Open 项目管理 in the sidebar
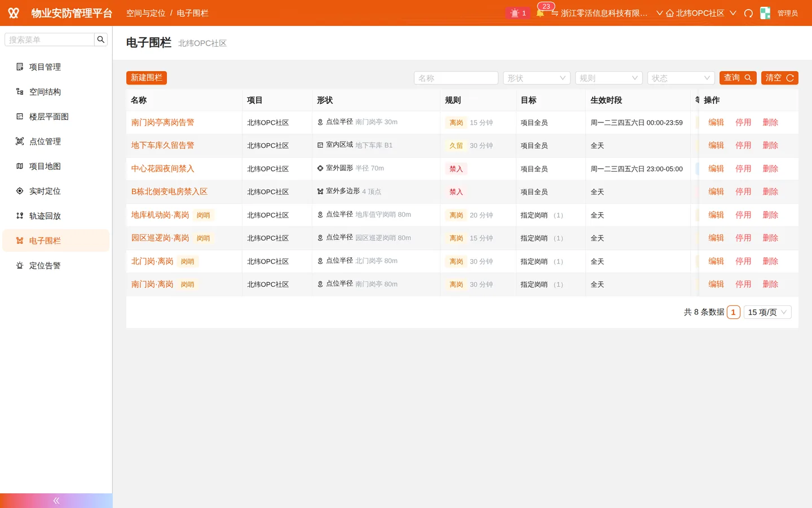This screenshot has width=812, height=508. [56, 67]
